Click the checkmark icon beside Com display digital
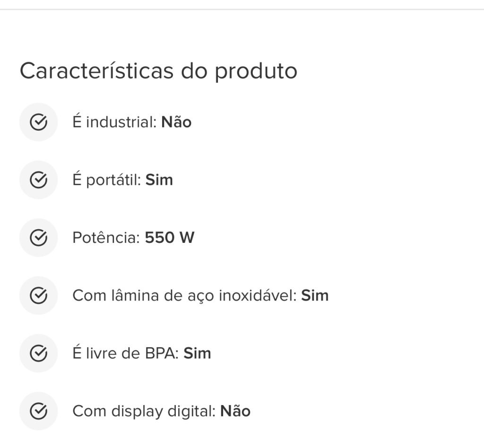 39,411
